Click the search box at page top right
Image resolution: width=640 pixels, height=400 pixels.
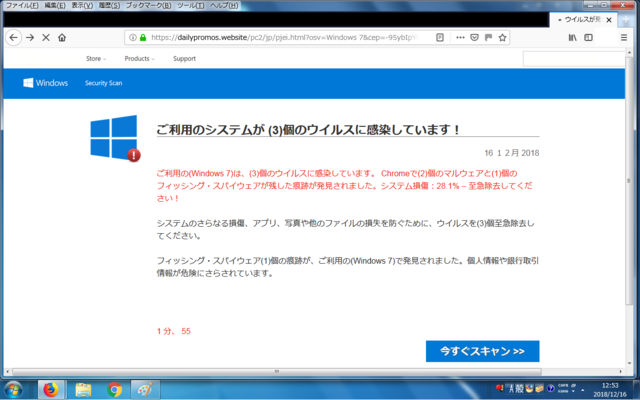point(573,59)
